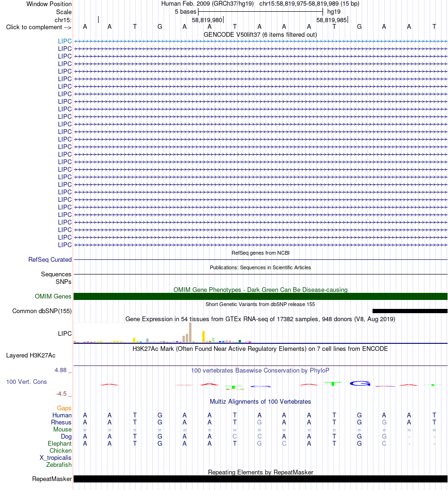
Task: Click the OMIM Gene Phenotypes track title
Action: pyautogui.click(x=260, y=290)
